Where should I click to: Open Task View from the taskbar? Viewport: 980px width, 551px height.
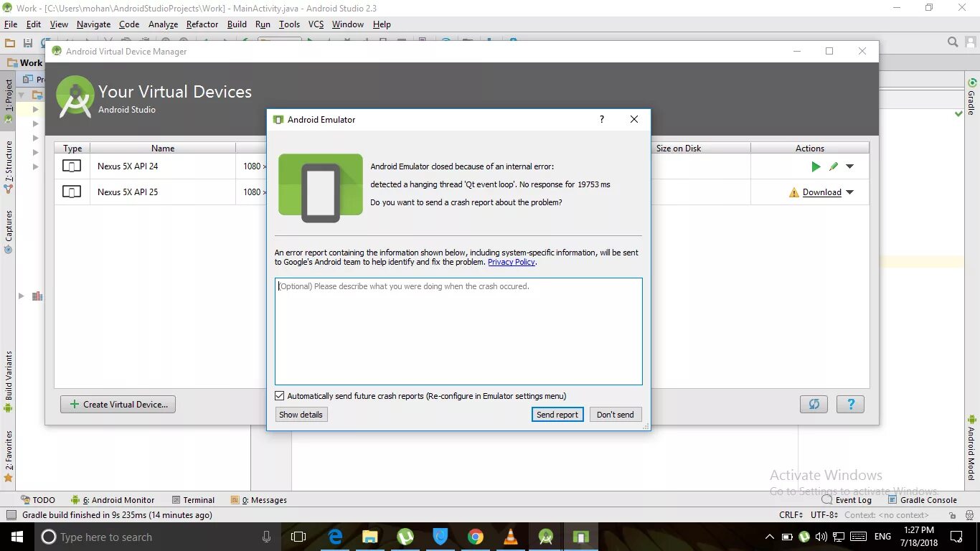point(298,537)
